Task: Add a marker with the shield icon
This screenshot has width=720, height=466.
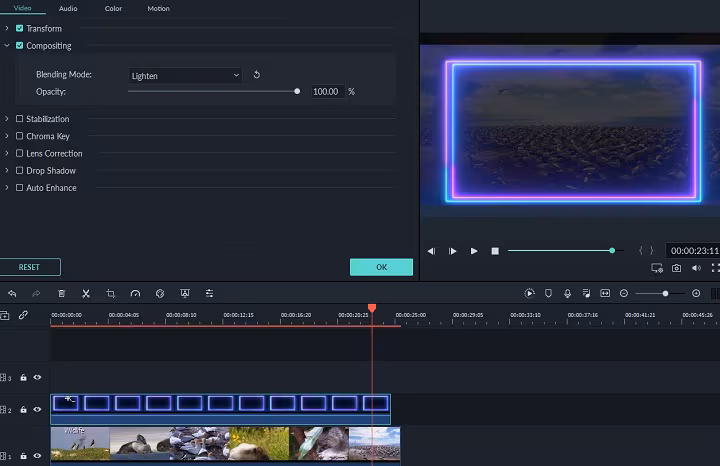Action: (x=548, y=293)
